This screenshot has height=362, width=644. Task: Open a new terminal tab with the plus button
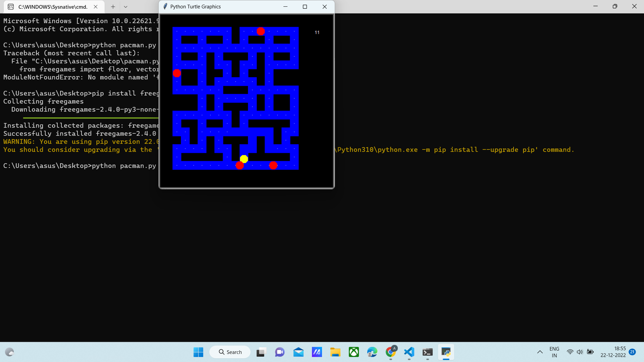113,7
